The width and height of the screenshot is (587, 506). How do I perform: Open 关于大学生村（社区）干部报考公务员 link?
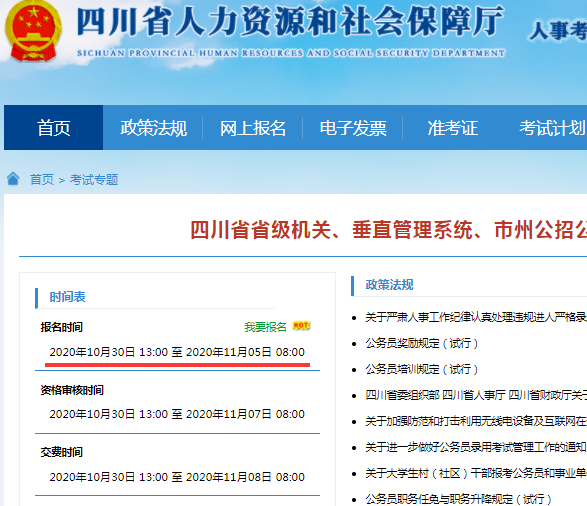pos(476,473)
